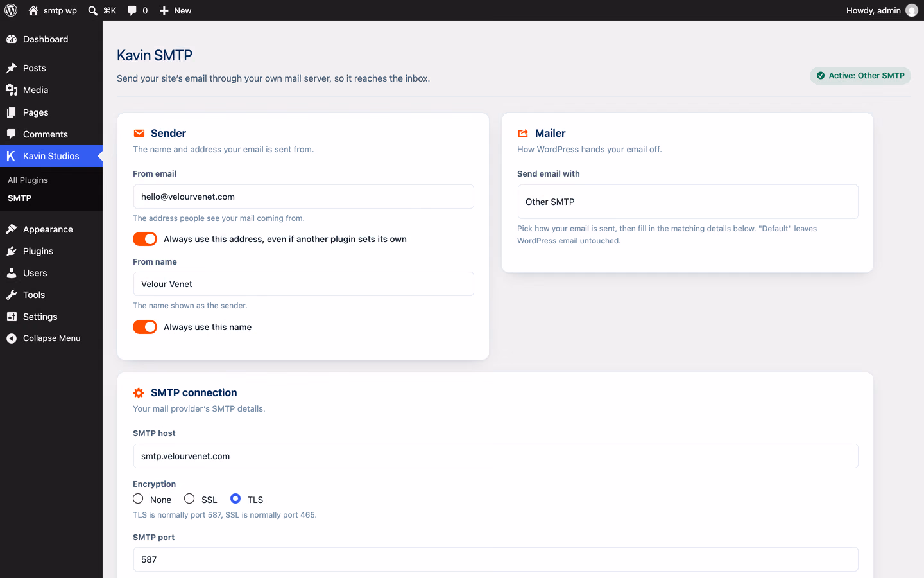This screenshot has height=578, width=924.
Task: Open the Appearance menu item
Action: click(x=51, y=229)
